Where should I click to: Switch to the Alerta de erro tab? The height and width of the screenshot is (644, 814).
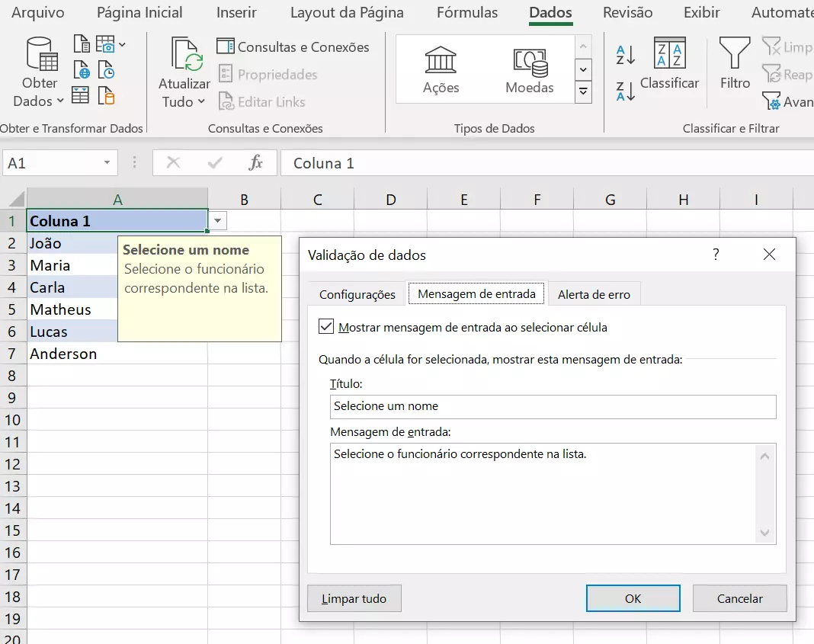tap(594, 294)
